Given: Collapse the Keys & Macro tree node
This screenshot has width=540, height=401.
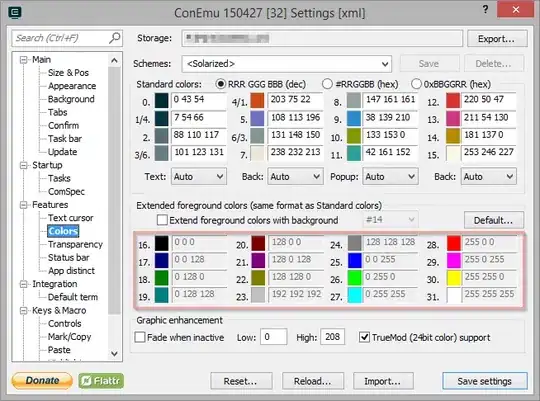Looking at the screenshot, I should point(23,311).
